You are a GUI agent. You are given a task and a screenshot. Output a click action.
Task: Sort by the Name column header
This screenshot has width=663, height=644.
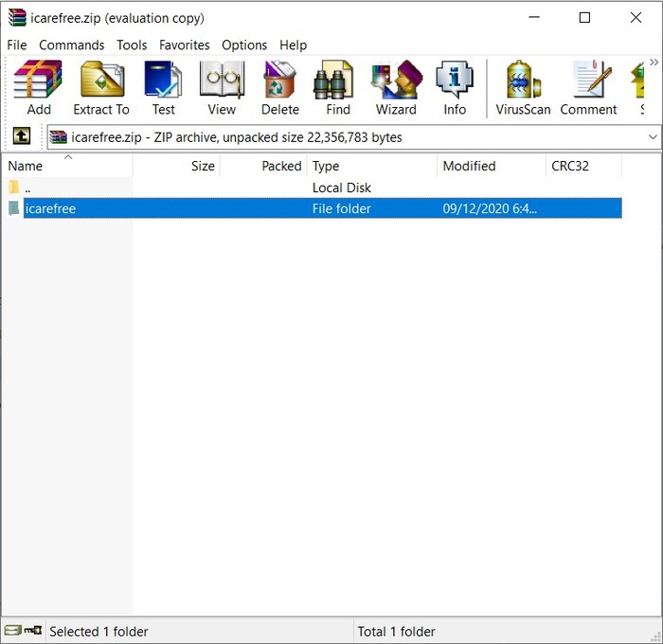67,166
